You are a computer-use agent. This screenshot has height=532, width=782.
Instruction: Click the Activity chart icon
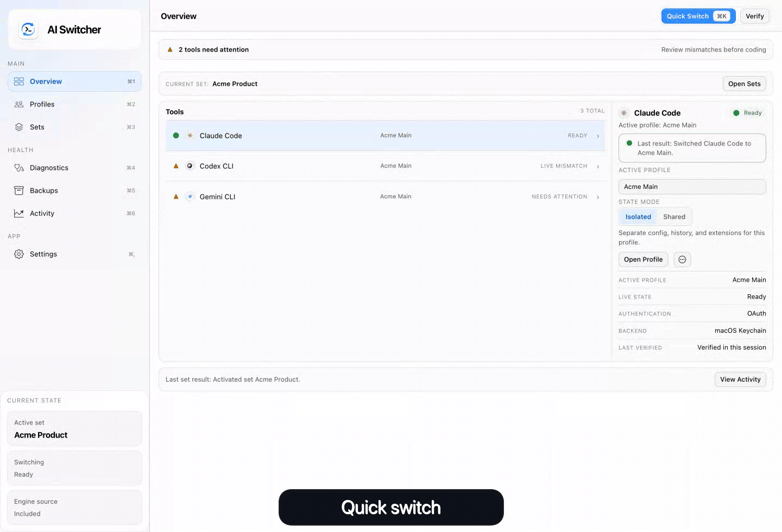tap(19, 213)
